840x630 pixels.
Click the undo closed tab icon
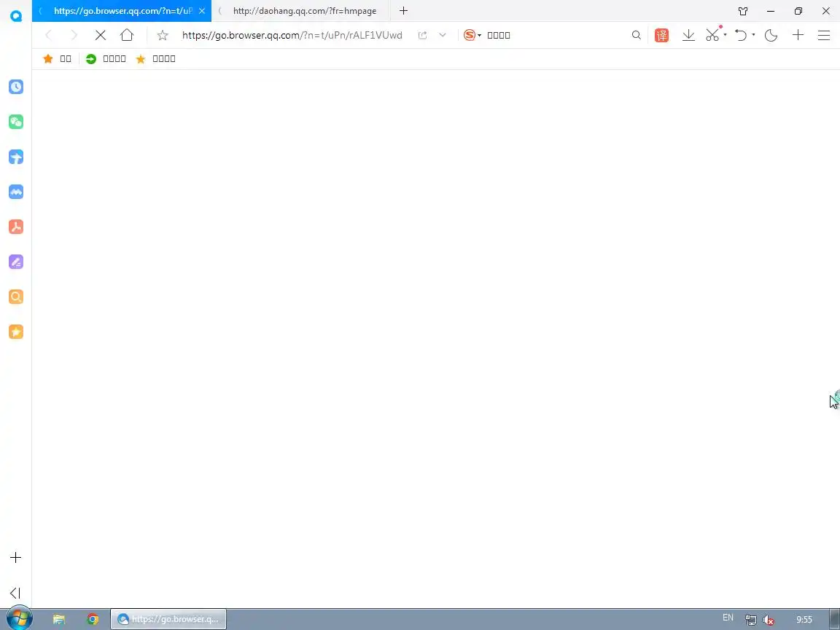coord(741,35)
